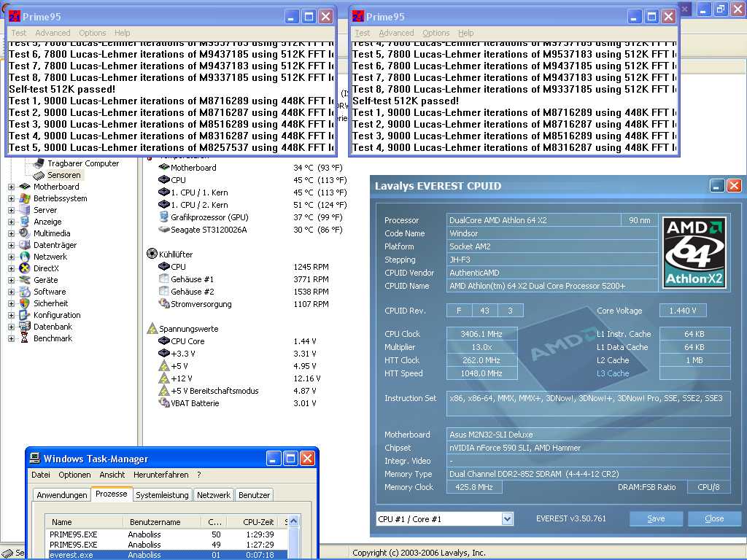Expand the Server tree node
Screen dimensions: 747x560
tap(12, 211)
